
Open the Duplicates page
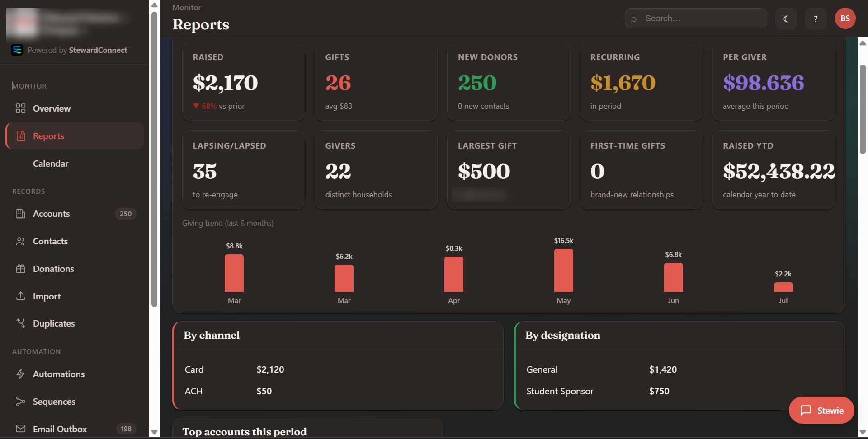[75, 323]
